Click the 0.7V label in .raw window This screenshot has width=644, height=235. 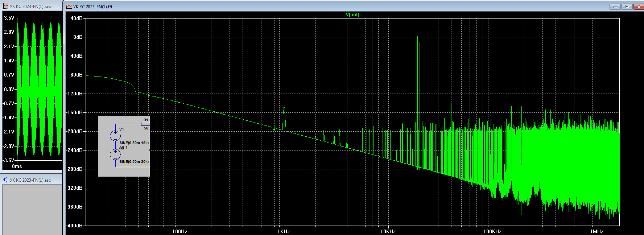pos(9,75)
